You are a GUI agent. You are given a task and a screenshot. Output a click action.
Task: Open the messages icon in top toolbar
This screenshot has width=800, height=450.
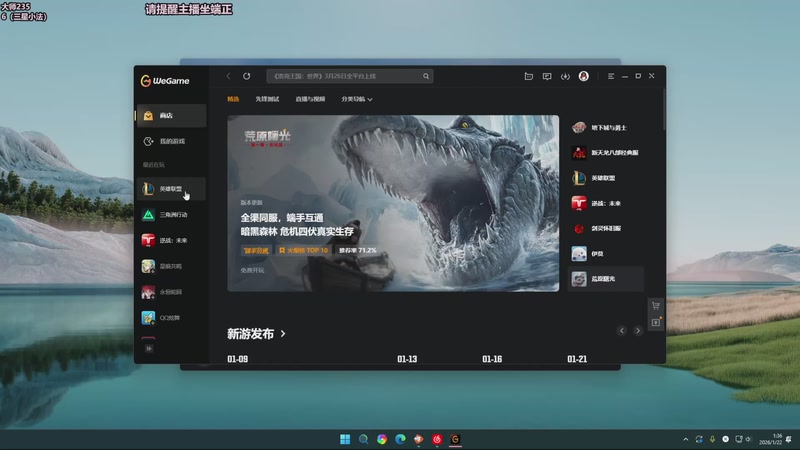[547, 76]
